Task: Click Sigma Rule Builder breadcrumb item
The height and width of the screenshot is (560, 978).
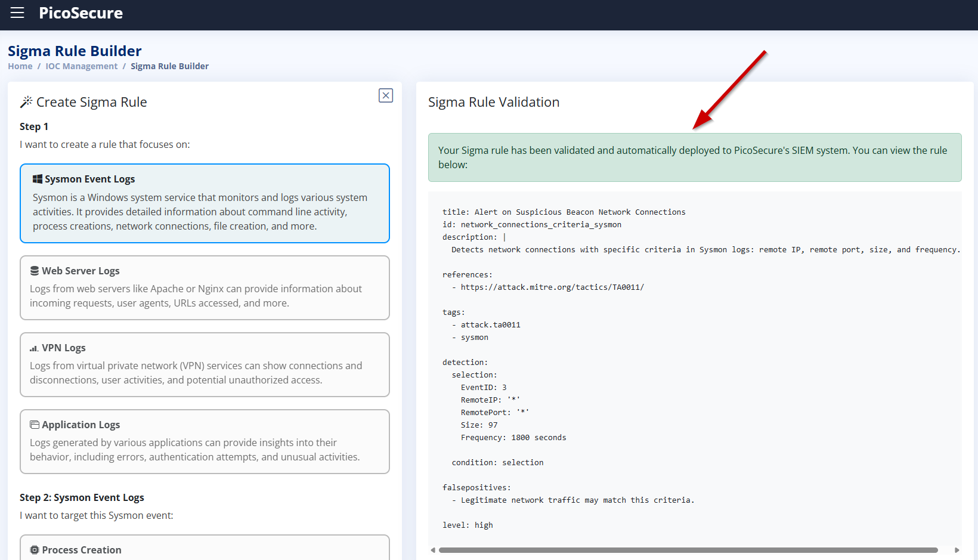Action: click(x=170, y=66)
